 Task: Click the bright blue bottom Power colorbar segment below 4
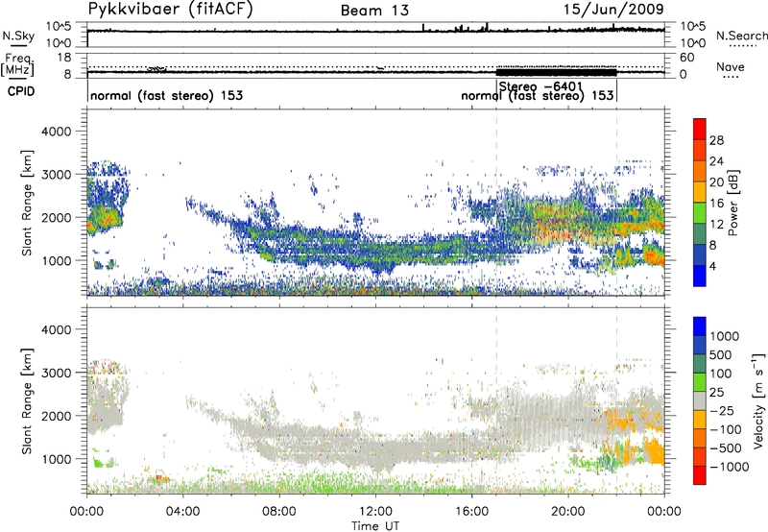700,277
